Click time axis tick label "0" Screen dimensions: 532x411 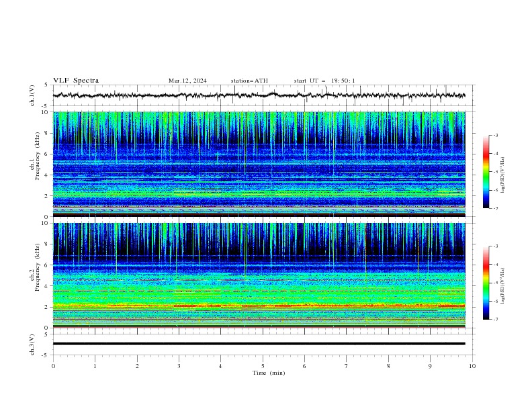click(53, 366)
